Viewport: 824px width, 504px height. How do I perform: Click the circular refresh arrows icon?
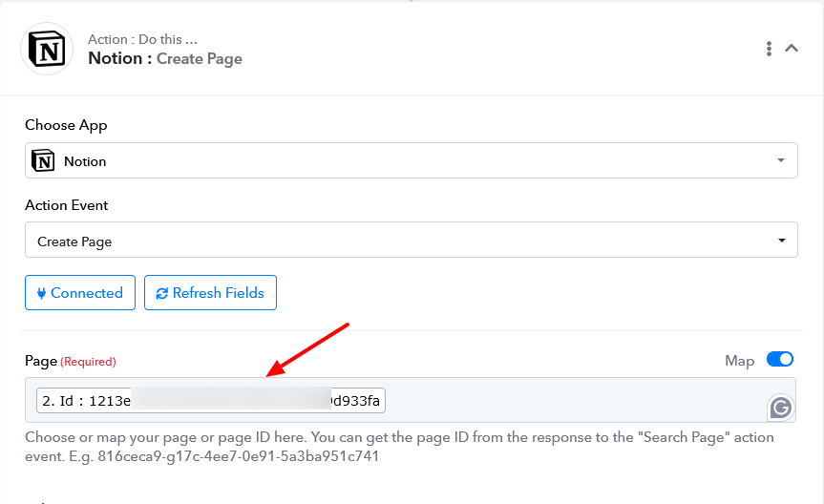click(x=162, y=293)
